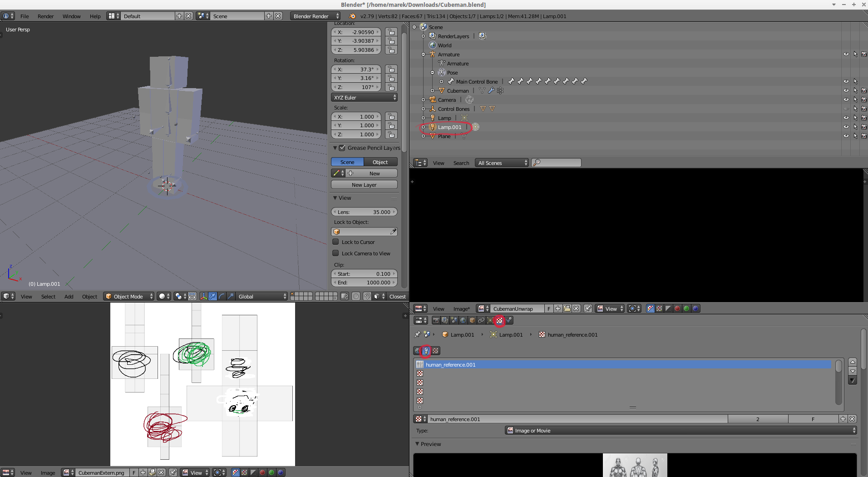Select the Translate manipulator arrow icon
This screenshot has width=868, height=477.
pyautogui.click(x=212, y=296)
